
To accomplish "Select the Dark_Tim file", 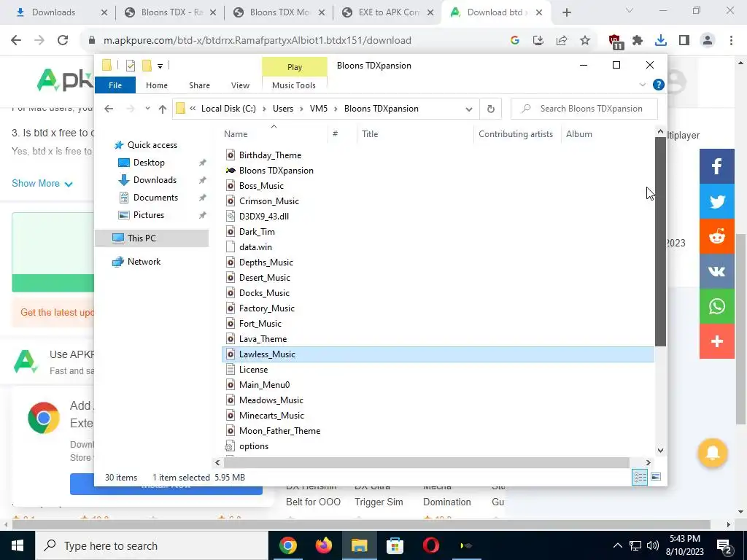I will pos(257,232).
